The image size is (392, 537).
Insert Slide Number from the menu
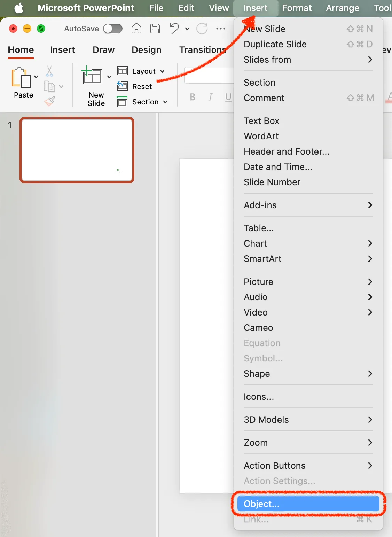point(308,182)
